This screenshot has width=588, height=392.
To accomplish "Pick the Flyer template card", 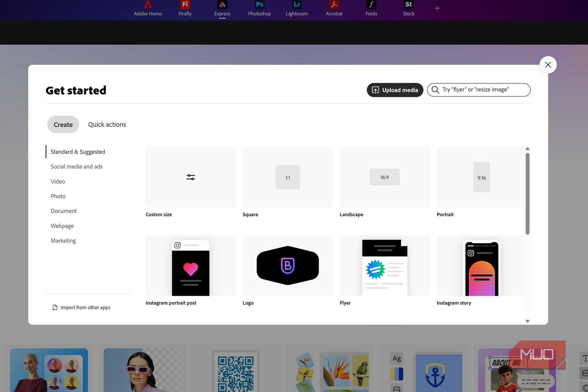I will (385, 265).
